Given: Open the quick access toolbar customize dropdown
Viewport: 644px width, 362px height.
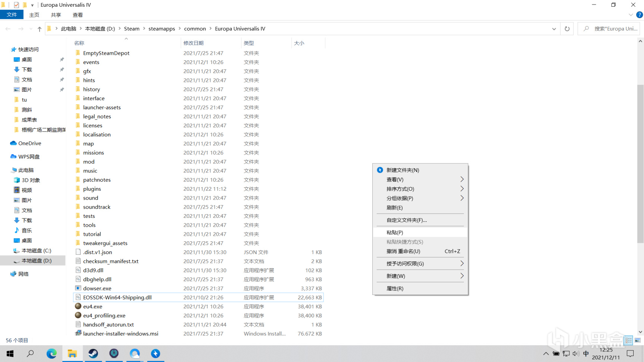Looking at the screenshot, I should (x=32, y=5).
